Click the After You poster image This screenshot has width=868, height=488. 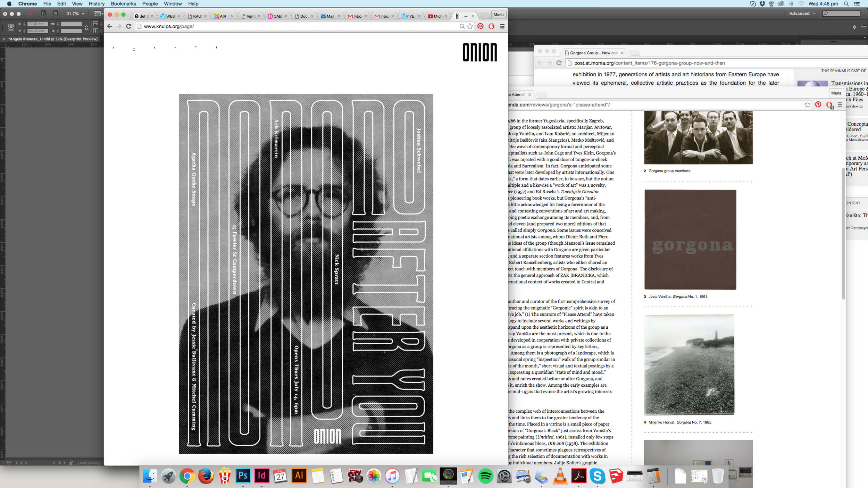pyautogui.click(x=306, y=274)
